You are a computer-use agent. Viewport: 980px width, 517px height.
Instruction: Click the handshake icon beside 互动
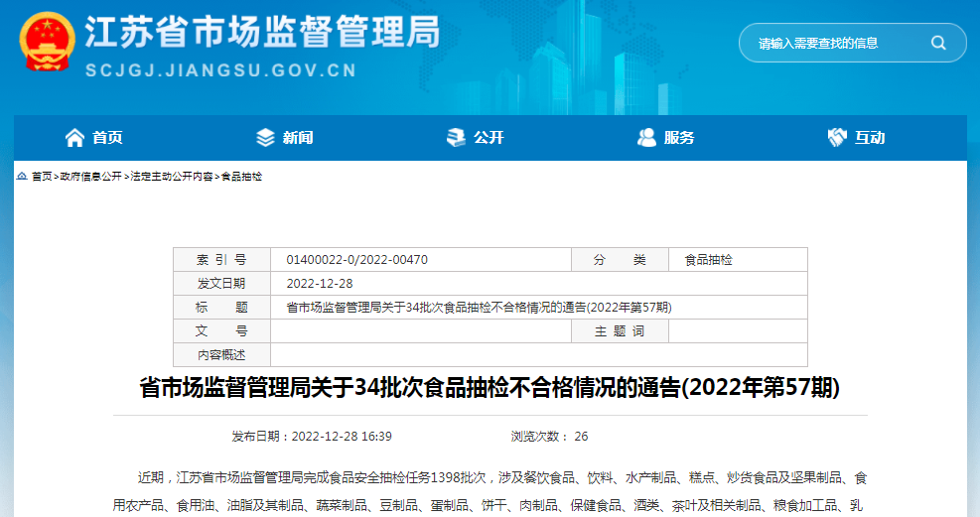837,138
